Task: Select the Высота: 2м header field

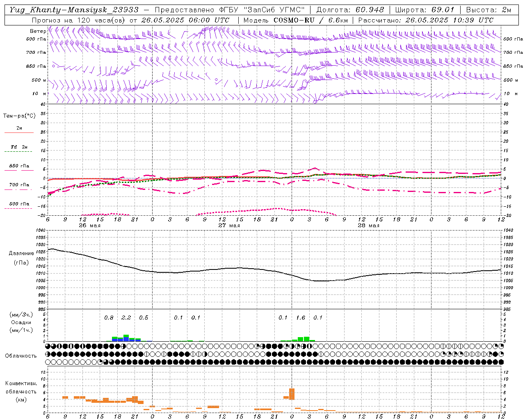Action: point(488,10)
